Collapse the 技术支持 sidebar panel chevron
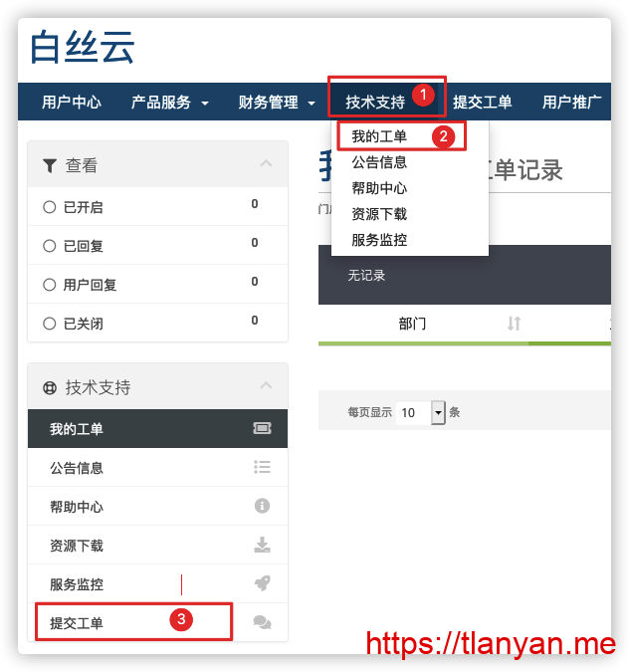The width and height of the screenshot is (629, 672). [x=266, y=385]
